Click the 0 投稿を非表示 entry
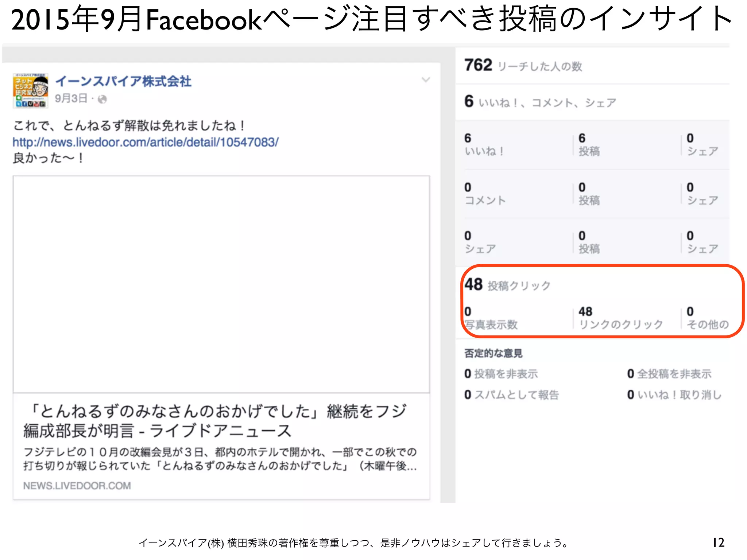 pos(501,374)
